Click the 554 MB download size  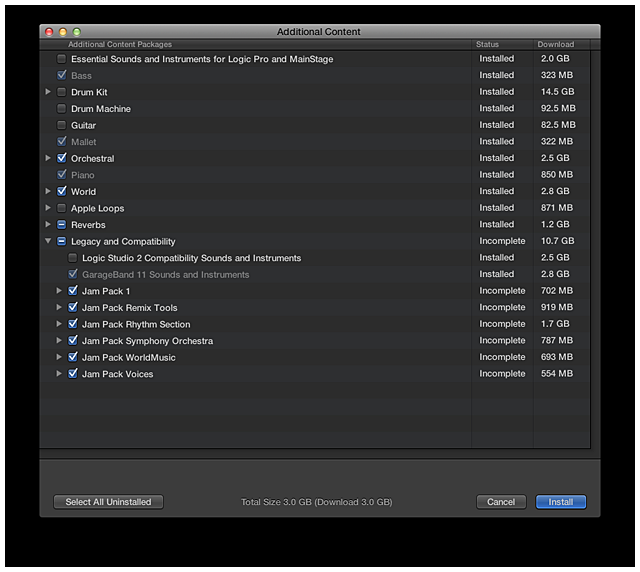(x=557, y=374)
